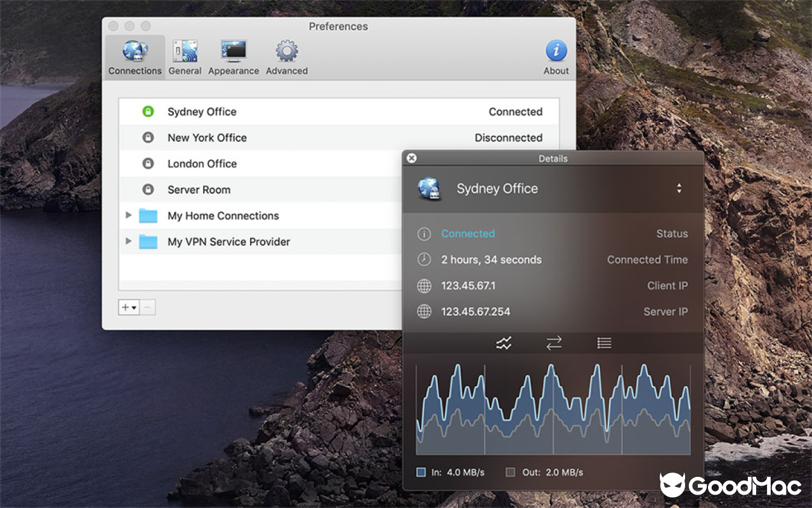Switch to the General preferences tab

point(185,56)
